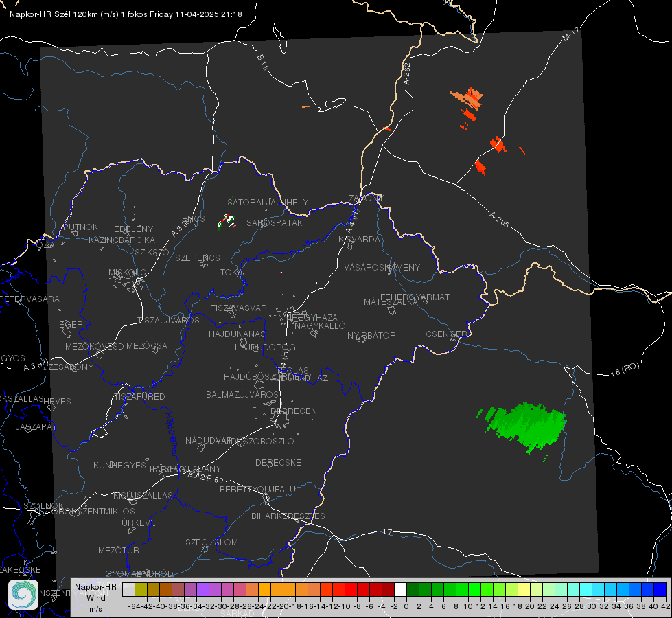Select the white zero-velocity swatch in the legend

click(x=400, y=589)
